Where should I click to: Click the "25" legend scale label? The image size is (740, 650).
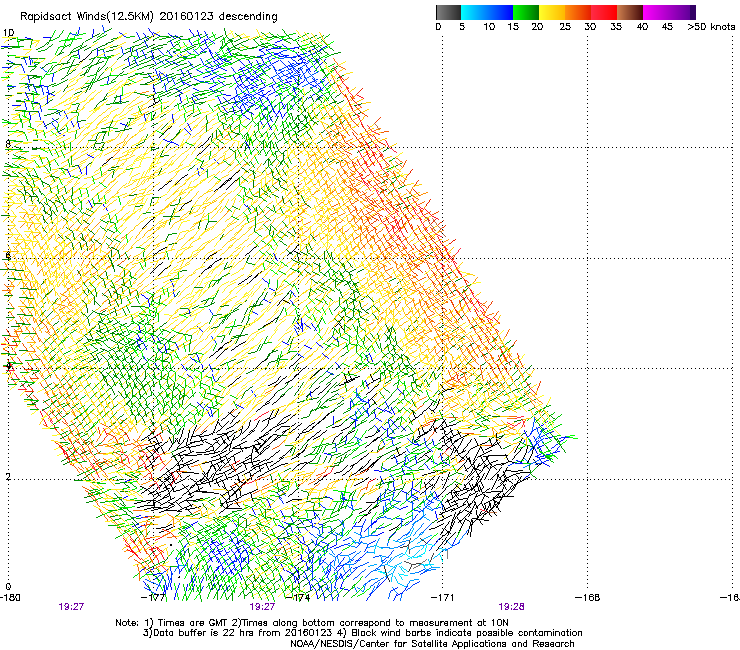coord(565,27)
